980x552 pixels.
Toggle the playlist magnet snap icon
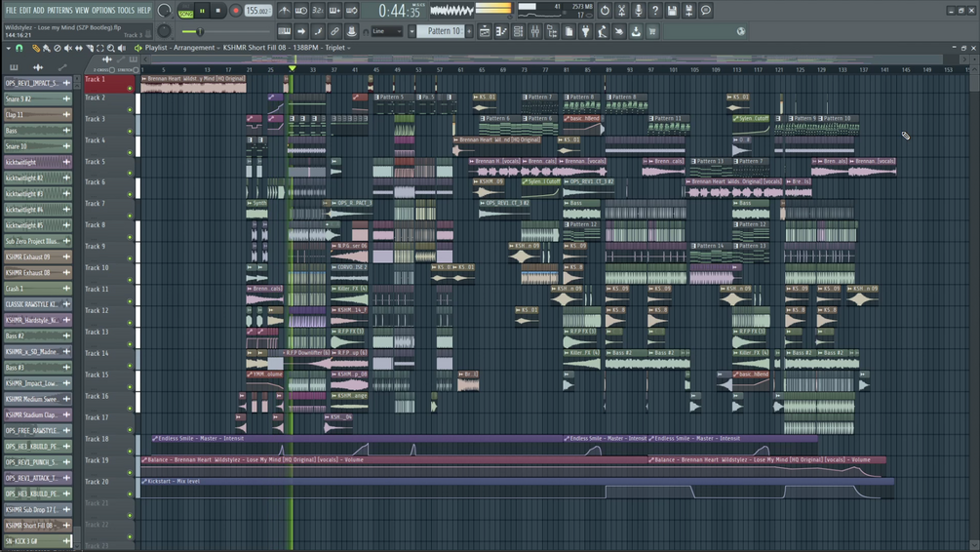tap(20, 48)
